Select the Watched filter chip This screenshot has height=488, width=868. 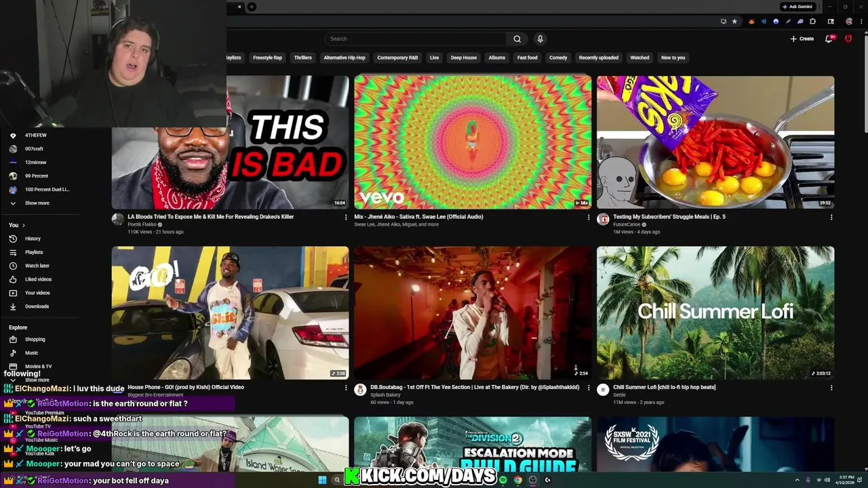(x=639, y=58)
